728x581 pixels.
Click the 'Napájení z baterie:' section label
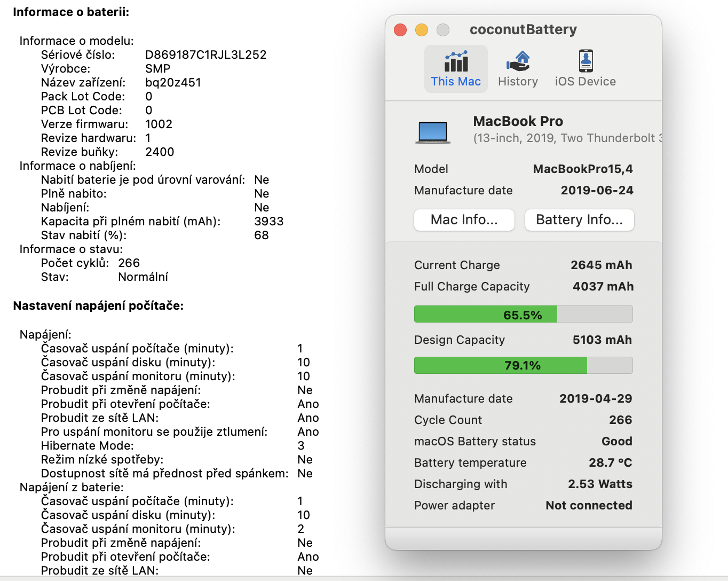[x=71, y=488]
